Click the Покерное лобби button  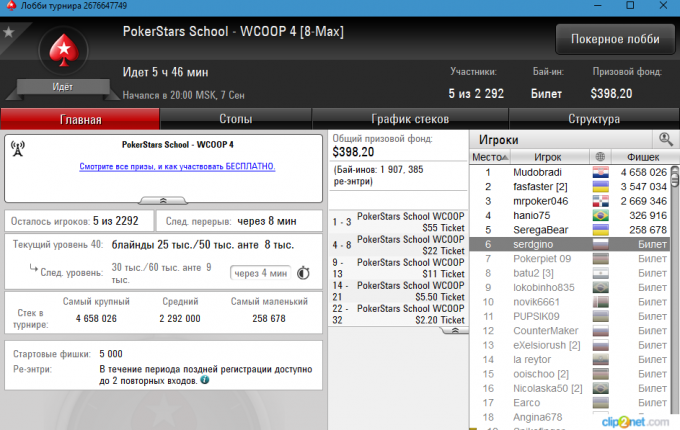pos(615,39)
